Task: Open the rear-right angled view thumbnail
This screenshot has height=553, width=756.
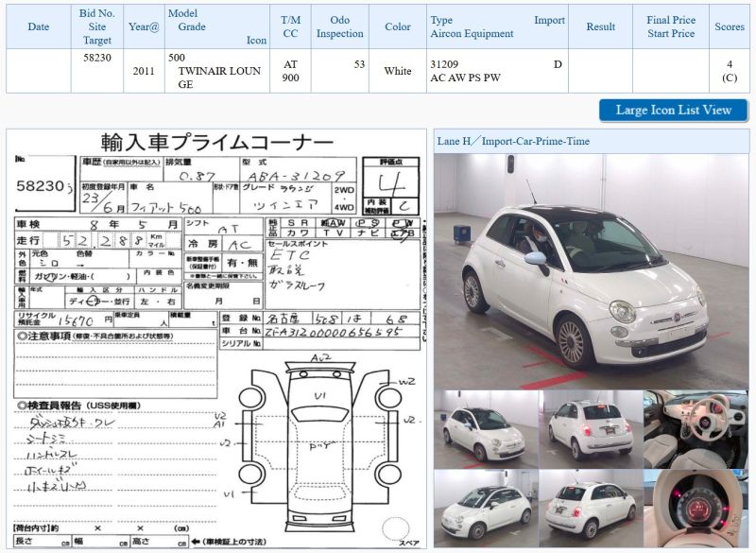Action: [591, 509]
